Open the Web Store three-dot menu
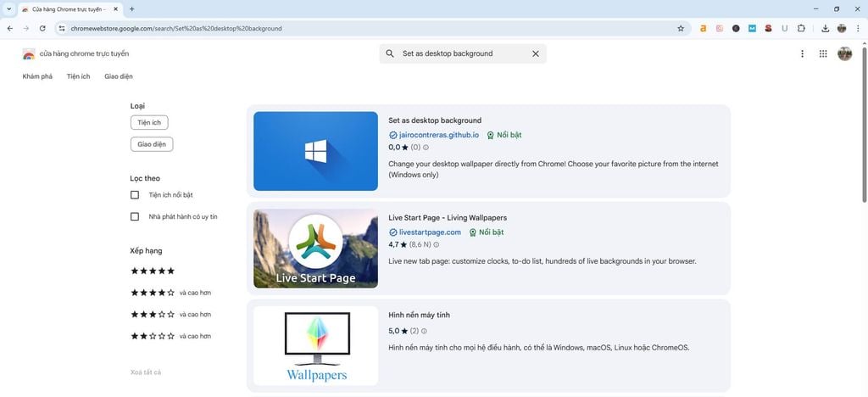The image size is (868, 397). tap(802, 53)
